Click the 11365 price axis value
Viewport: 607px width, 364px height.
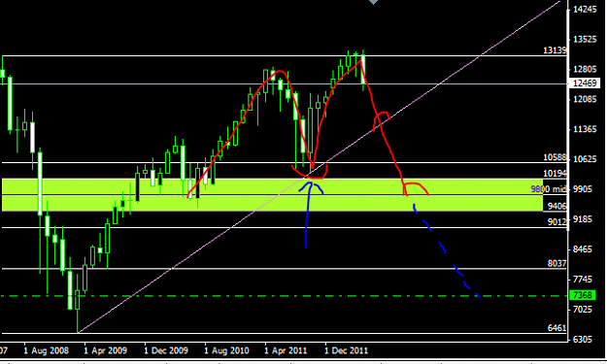coord(585,129)
